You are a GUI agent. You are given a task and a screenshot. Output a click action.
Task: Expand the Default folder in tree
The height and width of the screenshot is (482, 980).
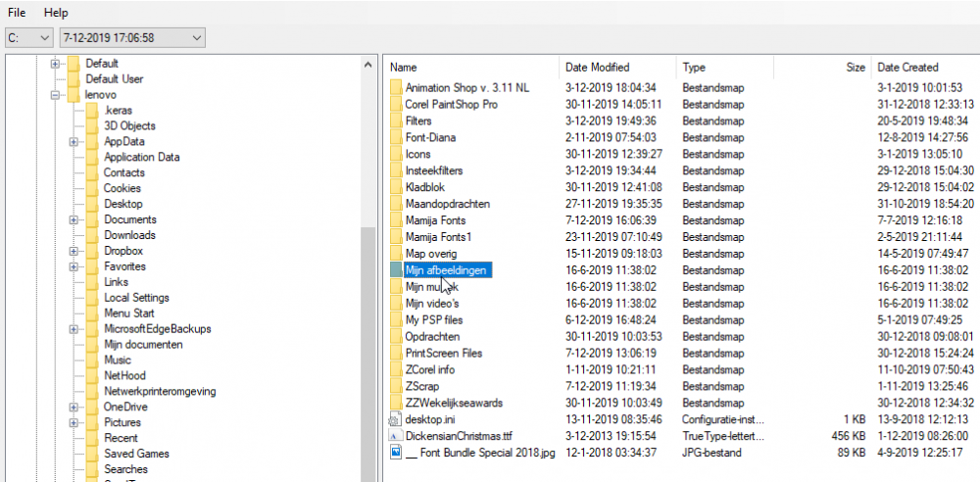pyautogui.click(x=55, y=64)
